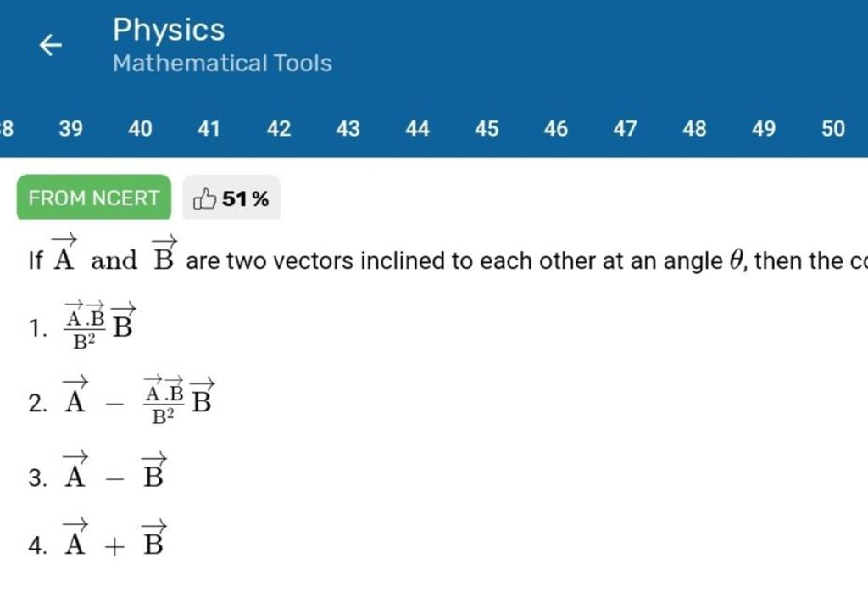The image size is (868, 598).
Task: Select question number 45
Action: pyautogui.click(x=487, y=129)
